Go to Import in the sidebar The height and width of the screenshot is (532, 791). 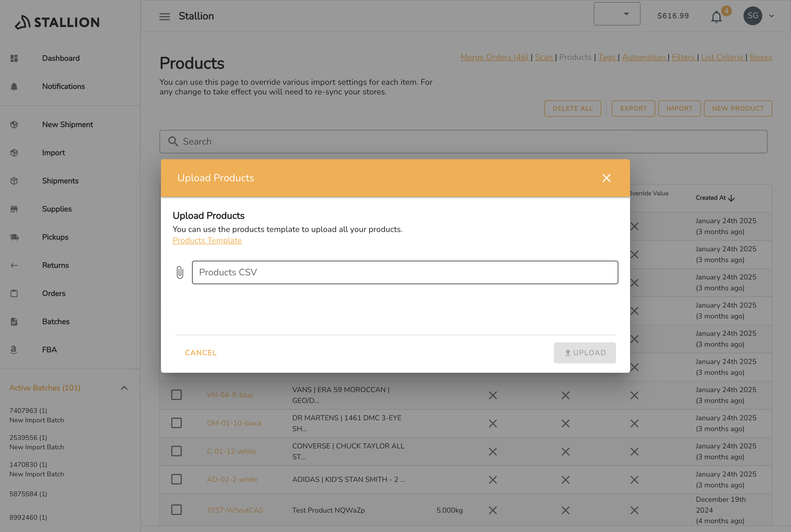[53, 153]
